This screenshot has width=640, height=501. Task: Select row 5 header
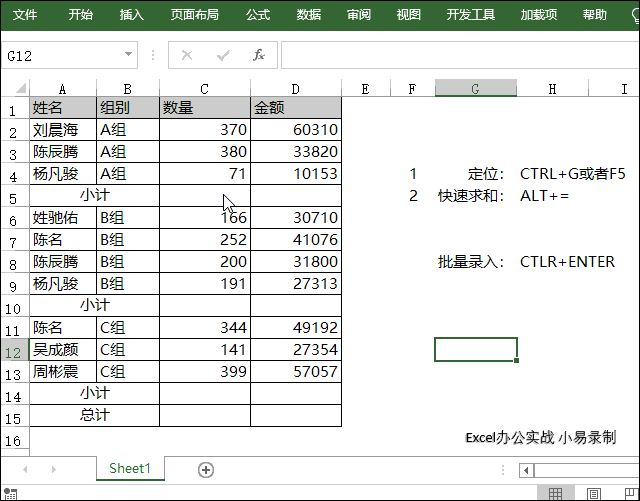click(x=13, y=198)
